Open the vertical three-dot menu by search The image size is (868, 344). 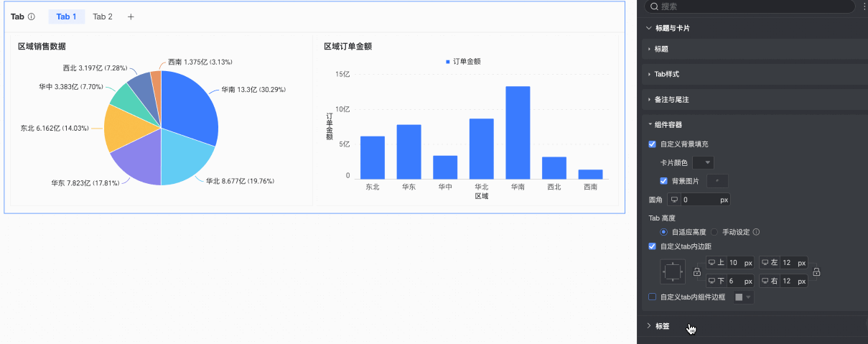[x=863, y=6]
